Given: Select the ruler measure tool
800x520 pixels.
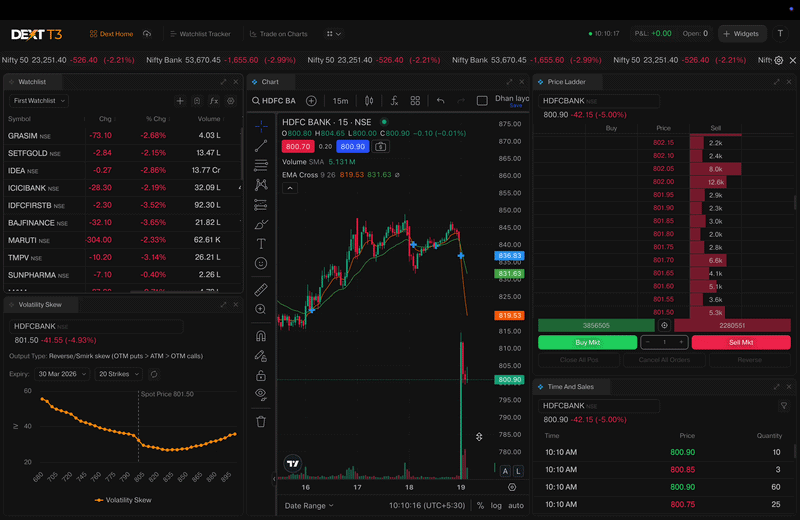Looking at the screenshot, I should [x=261, y=289].
